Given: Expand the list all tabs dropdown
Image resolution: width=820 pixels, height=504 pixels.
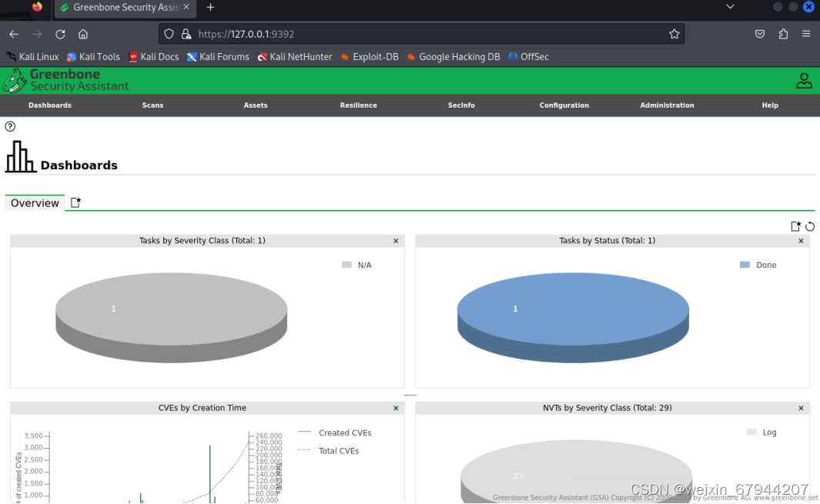Looking at the screenshot, I should pos(730,7).
